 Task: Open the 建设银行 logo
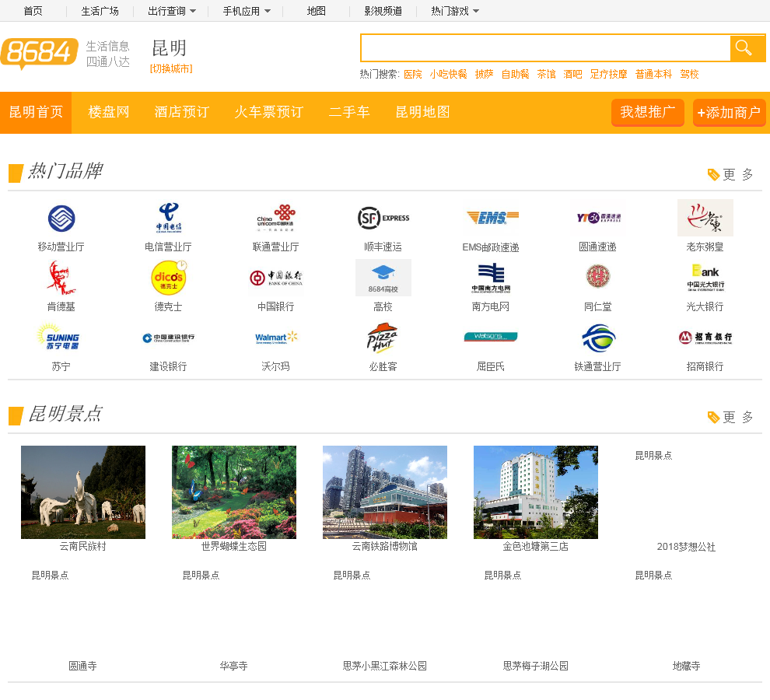[169, 338]
